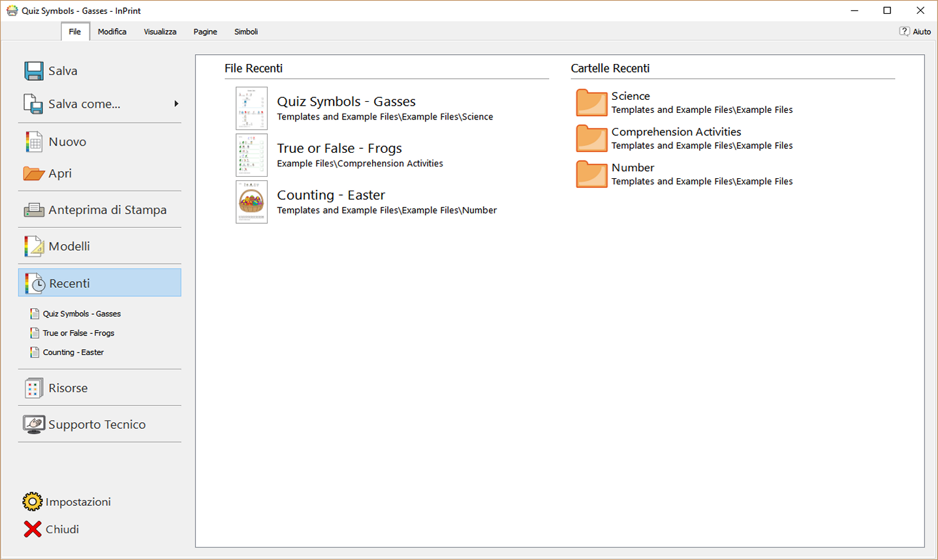
Task: Open True or False - Frogs in sidebar list
Action: click(x=78, y=333)
